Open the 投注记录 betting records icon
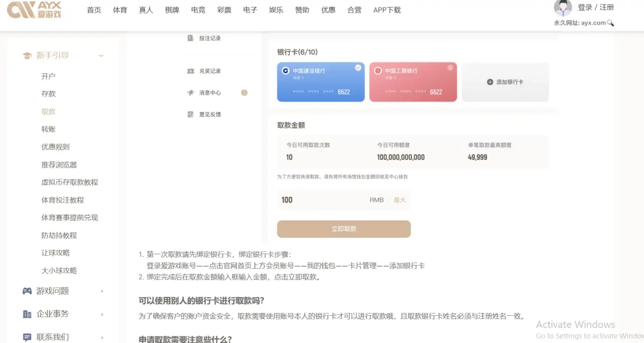The image size is (644, 343). click(190, 38)
